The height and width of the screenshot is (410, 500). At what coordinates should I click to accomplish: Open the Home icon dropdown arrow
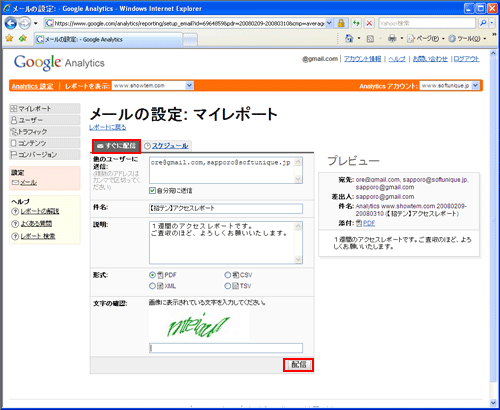(x=359, y=39)
